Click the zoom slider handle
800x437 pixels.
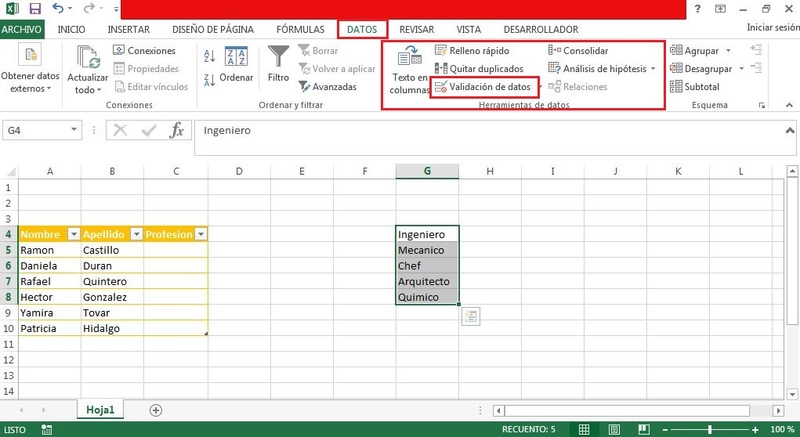[x=710, y=429]
